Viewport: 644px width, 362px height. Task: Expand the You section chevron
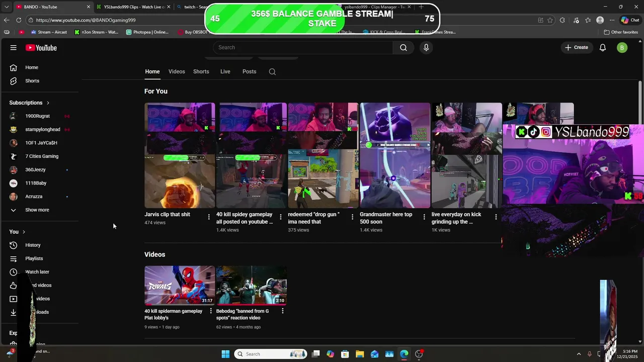(24, 232)
